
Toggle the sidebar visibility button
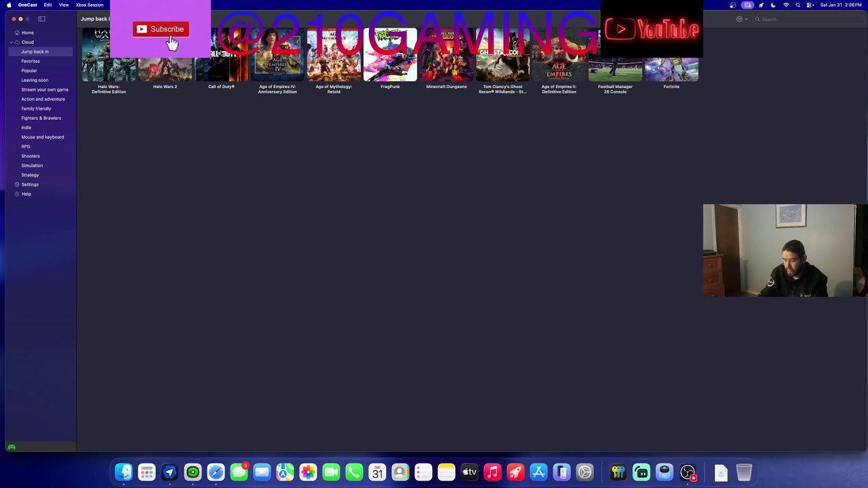[41, 19]
